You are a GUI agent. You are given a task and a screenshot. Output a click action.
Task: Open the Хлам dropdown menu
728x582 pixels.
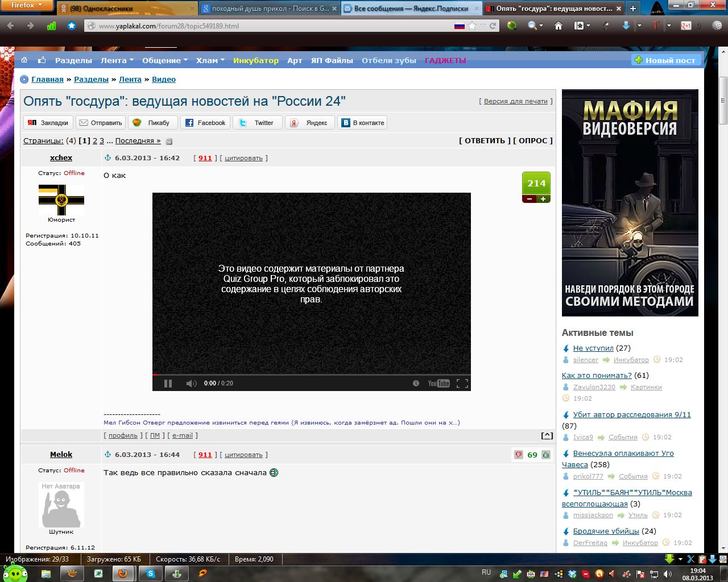(210, 60)
